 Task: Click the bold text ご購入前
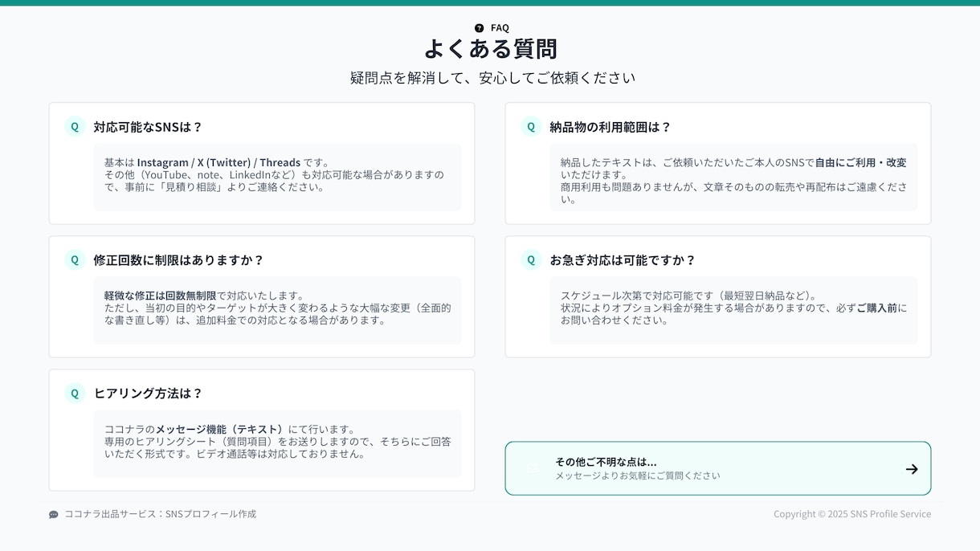pos(876,308)
